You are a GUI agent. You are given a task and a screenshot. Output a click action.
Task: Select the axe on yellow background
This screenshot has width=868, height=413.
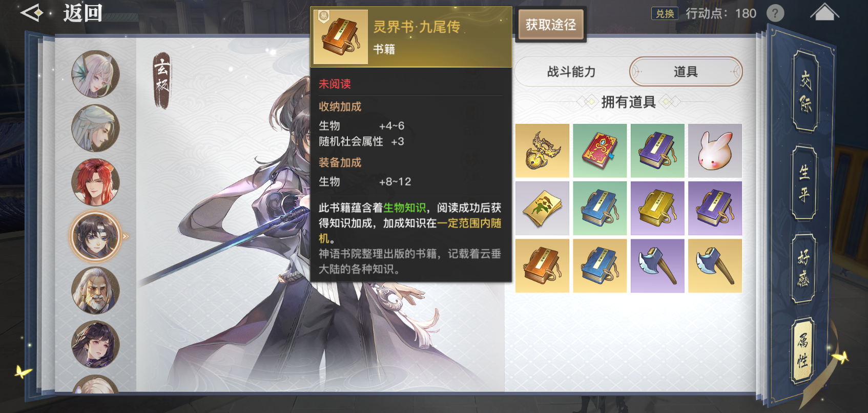715,265
